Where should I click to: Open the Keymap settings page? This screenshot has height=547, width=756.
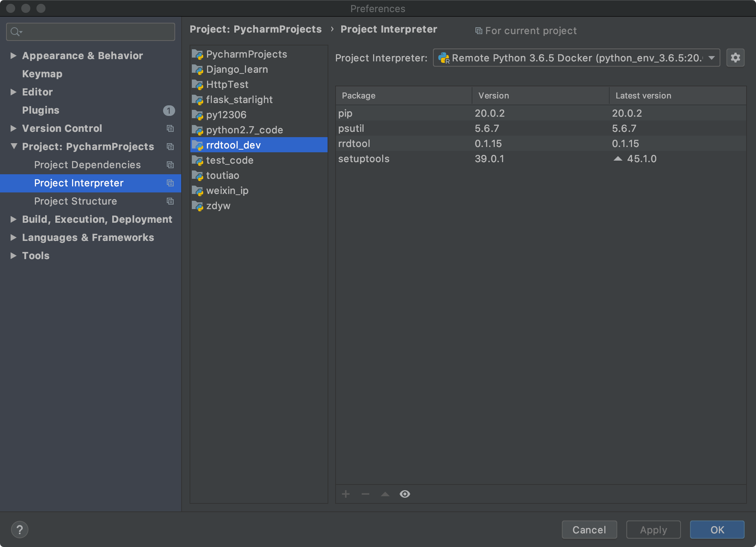(x=42, y=74)
